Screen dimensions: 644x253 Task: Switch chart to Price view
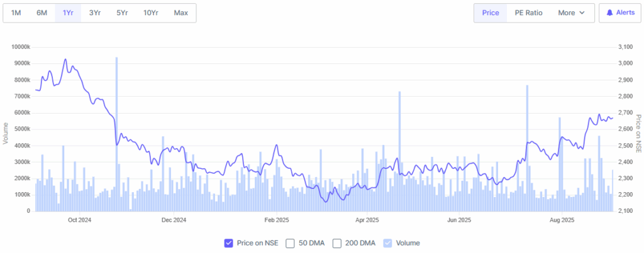pos(491,13)
